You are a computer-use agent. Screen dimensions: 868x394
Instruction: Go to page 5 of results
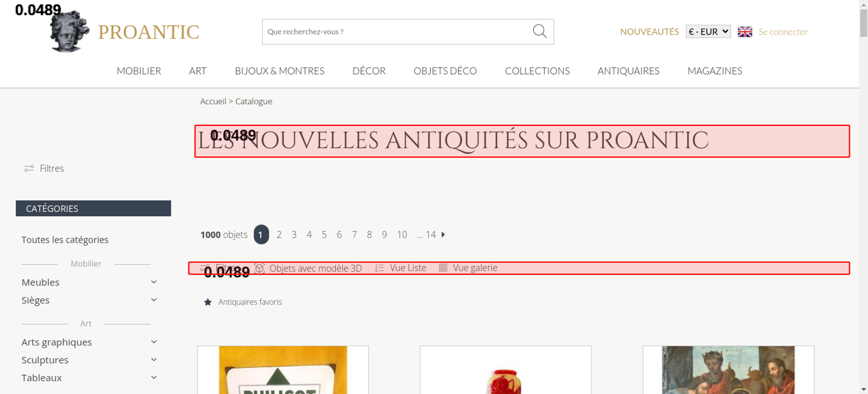324,235
